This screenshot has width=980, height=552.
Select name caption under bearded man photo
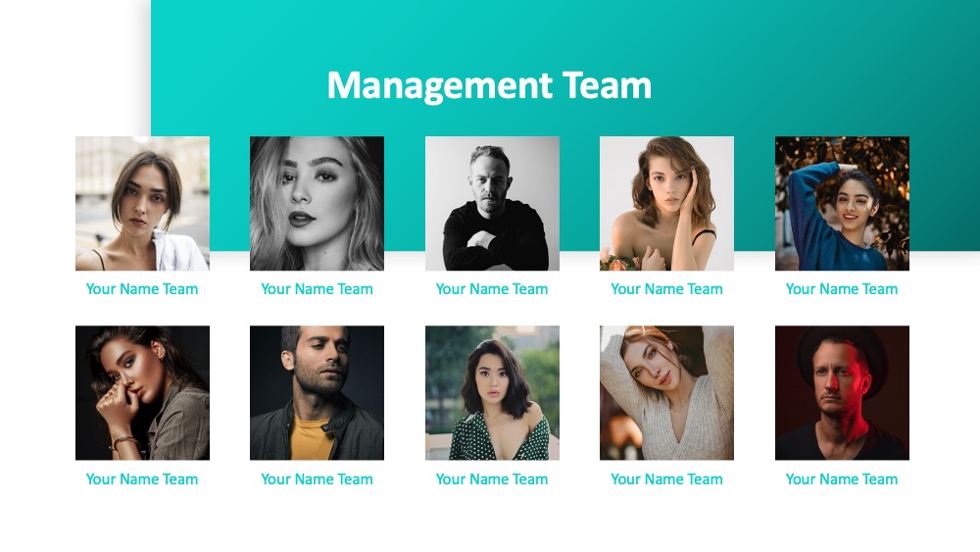[x=317, y=479]
